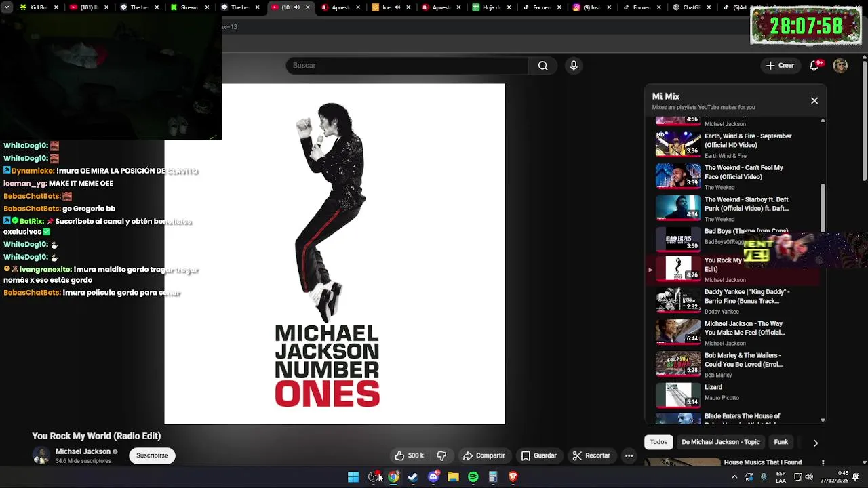
Task: Click the Compartir share button
Action: [484, 455]
